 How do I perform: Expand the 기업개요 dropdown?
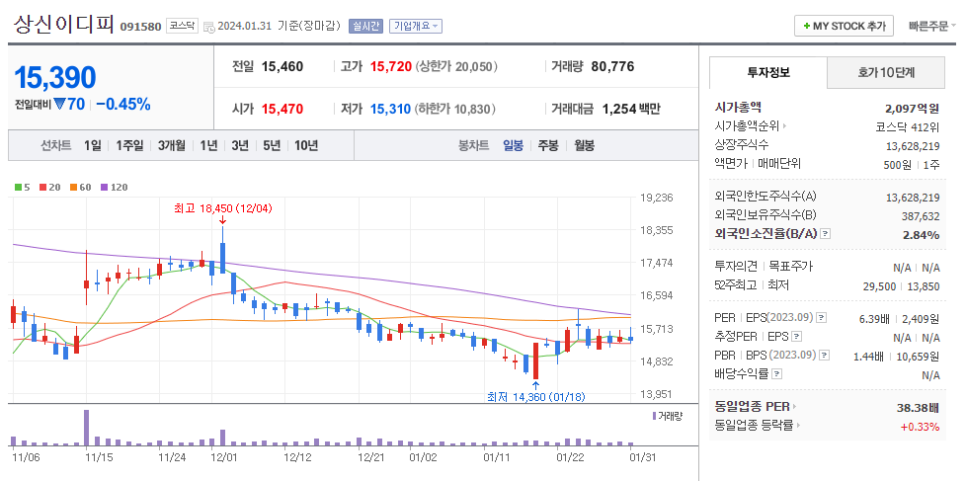point(416,26)
